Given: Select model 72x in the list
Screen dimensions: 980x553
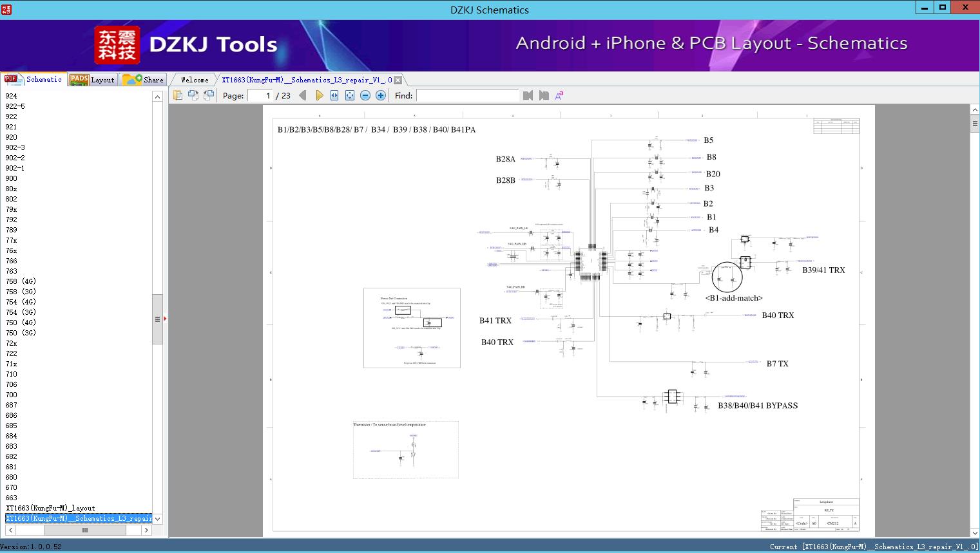Looking at the screenshot, I should coord(12,343).
